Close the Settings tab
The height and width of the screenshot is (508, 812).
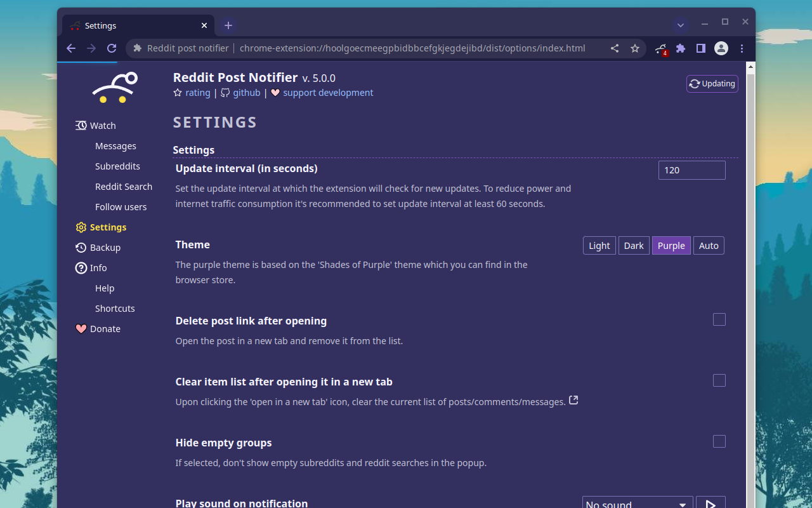(204, 25)
